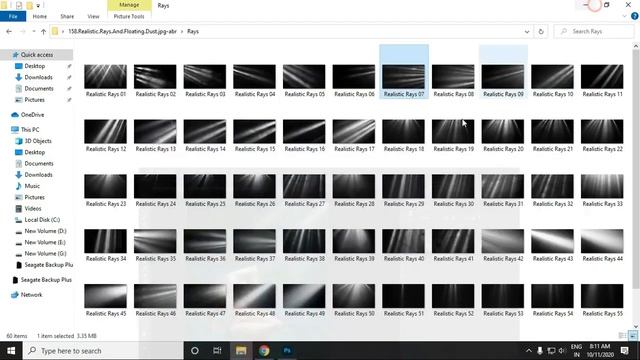Refresh the Rays folder view
The height and width of the screenshot is (360, 640).
click(x=541, y=31)
